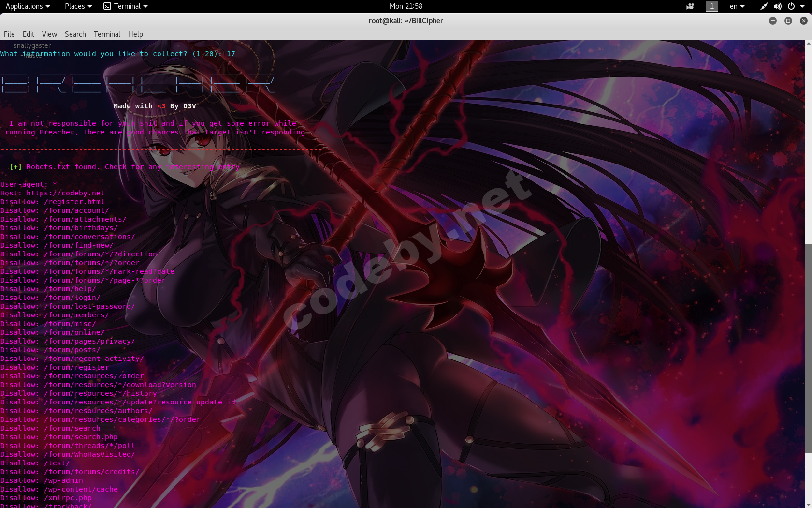Image resolution: width=812 pixels, height=508 pixels.
Task: Maximize the BillCipher terminal window
Action: [788, 21]
